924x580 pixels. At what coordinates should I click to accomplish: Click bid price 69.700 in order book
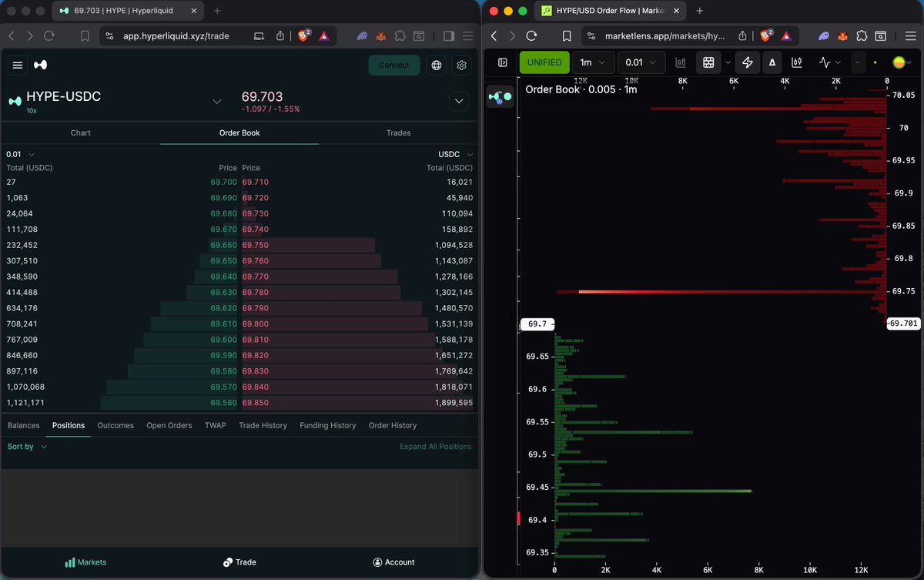click(x=223, y=183)
